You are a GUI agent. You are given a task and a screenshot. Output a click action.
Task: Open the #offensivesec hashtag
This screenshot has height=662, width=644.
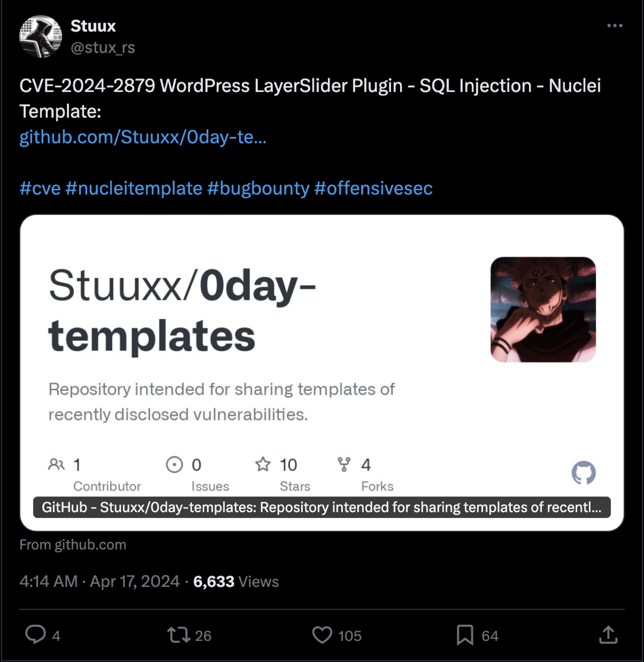point(373,188)
